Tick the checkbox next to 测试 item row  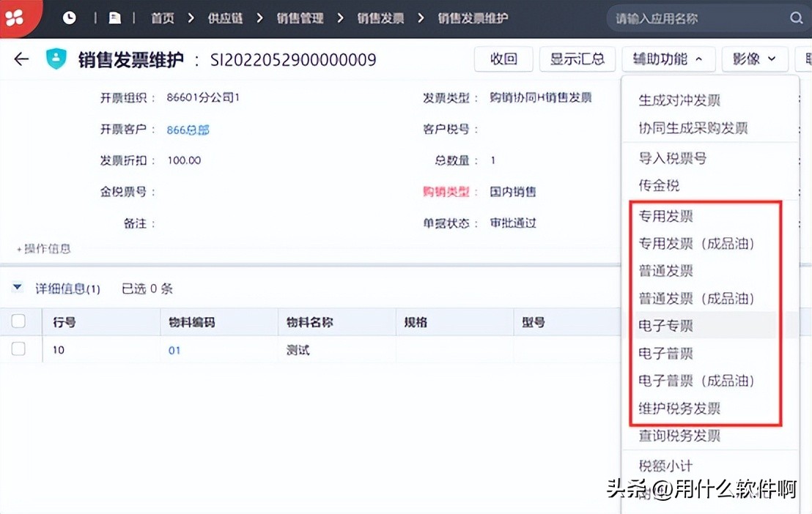(x=20, y=350)
